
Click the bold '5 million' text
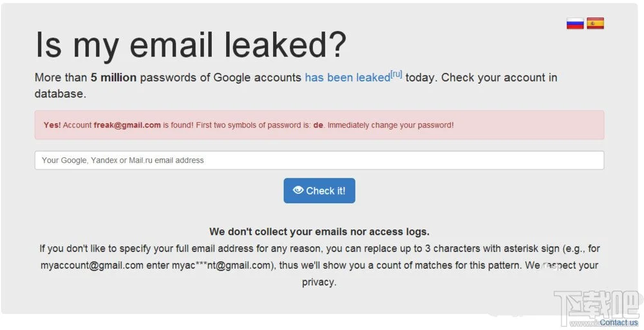coord(113,78)
